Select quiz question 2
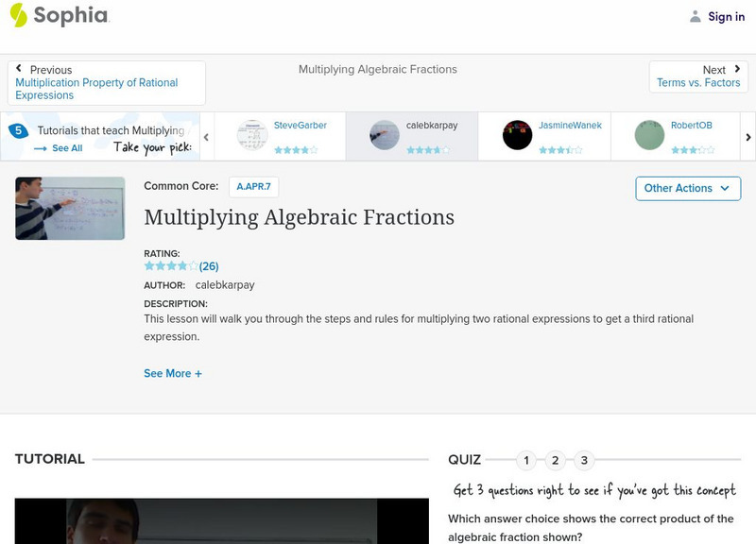This screenshot has width=756, height=544. click(556, 461)
